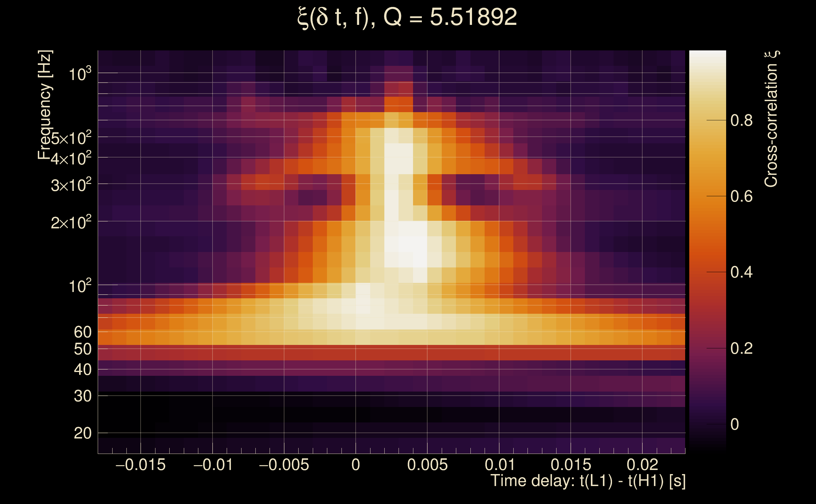Viewport: 816px width, 504px height.
Task: Click the 10³ frequency tick label
Action: [80, 74]
